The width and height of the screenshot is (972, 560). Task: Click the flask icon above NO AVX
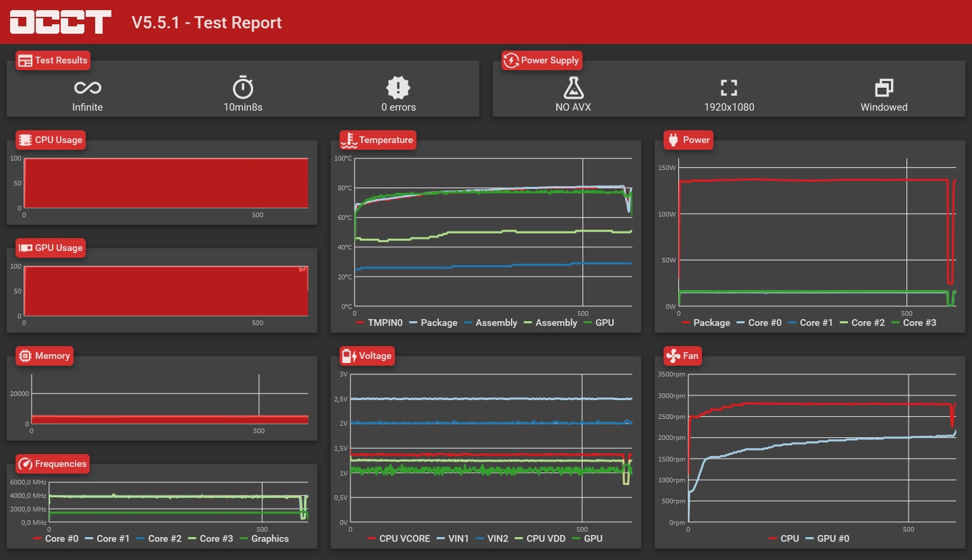573,87
